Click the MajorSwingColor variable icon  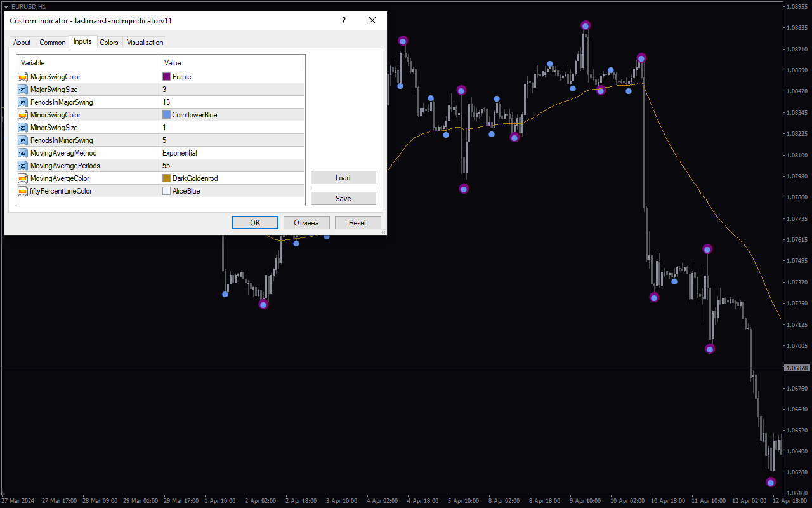coord(23,77)
